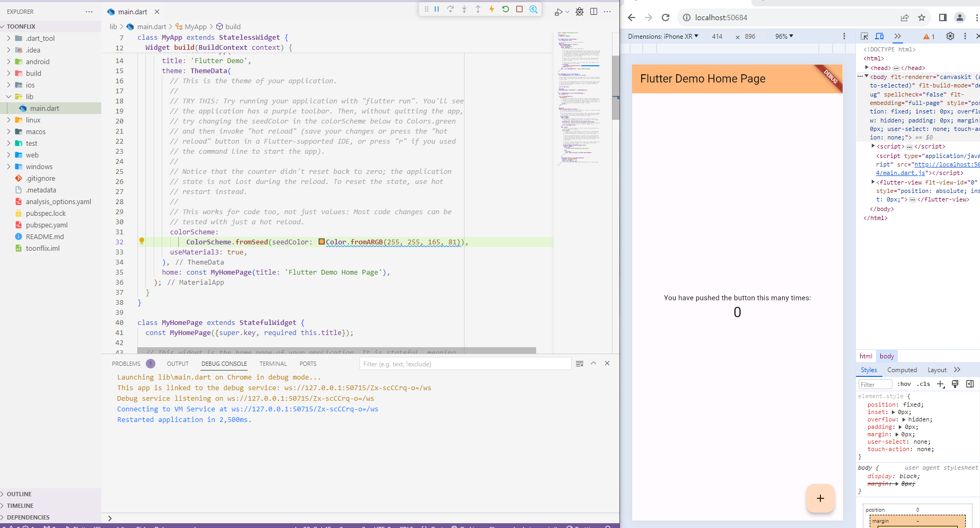
Task: Split the editor to the right
Action: [593, 12]
